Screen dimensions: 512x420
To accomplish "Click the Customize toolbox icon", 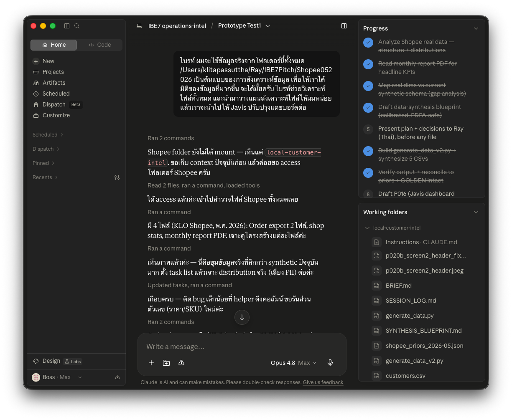I will point(36,115).
